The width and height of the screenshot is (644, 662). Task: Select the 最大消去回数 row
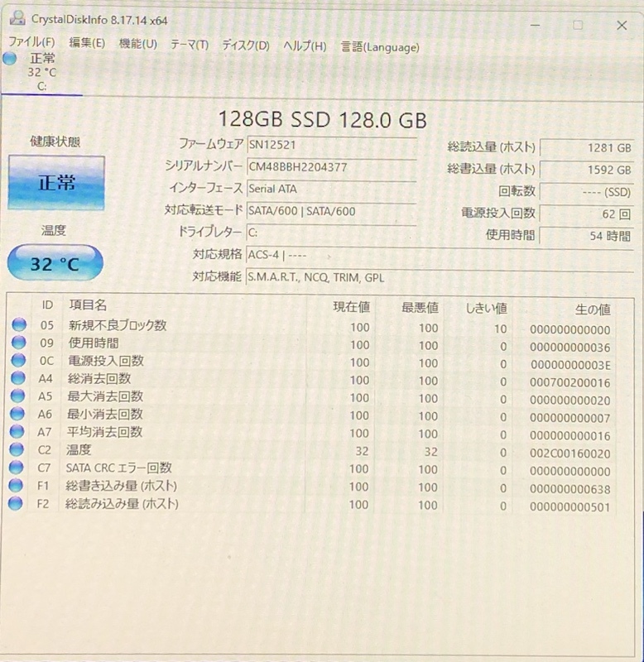[x=312, y=398]
